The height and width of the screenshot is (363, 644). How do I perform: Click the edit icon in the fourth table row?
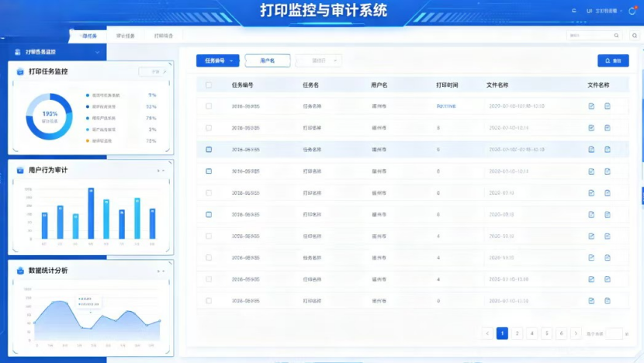coord(591,171)
